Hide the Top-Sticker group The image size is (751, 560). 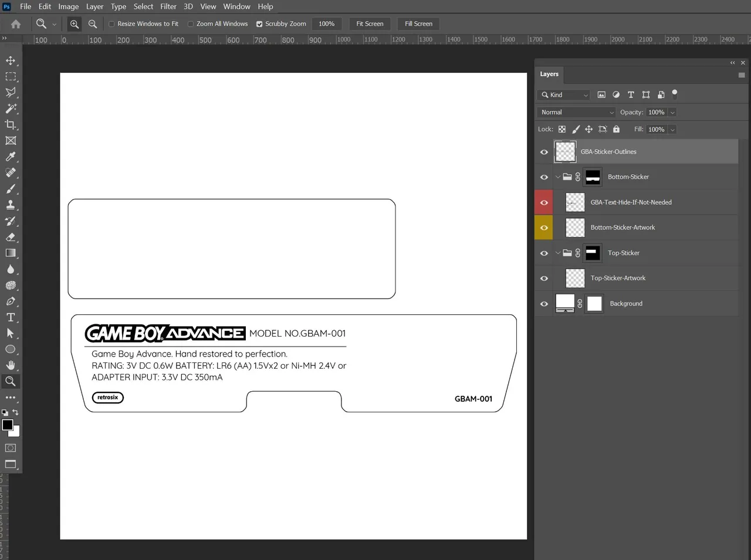(x=544, y=253)
